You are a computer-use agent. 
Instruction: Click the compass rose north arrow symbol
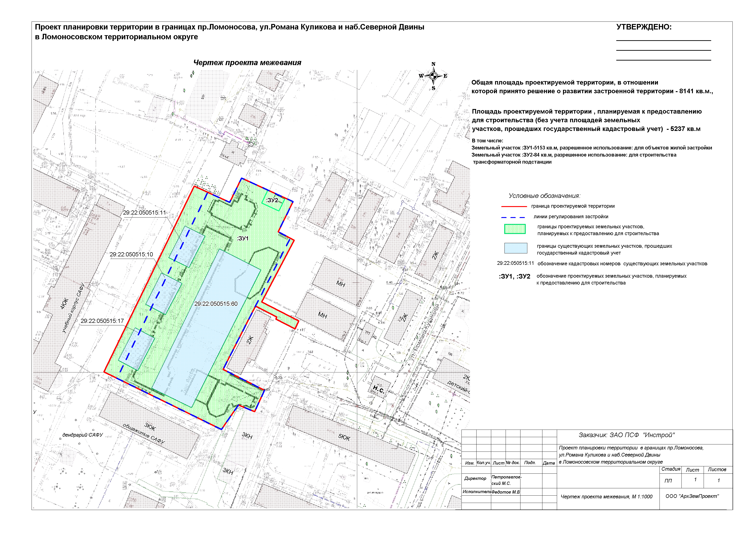[433, 76]
